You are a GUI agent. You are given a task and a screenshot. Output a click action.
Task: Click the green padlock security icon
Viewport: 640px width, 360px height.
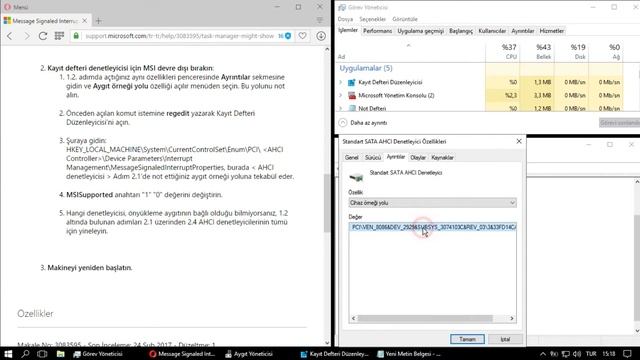pos(76,36)
